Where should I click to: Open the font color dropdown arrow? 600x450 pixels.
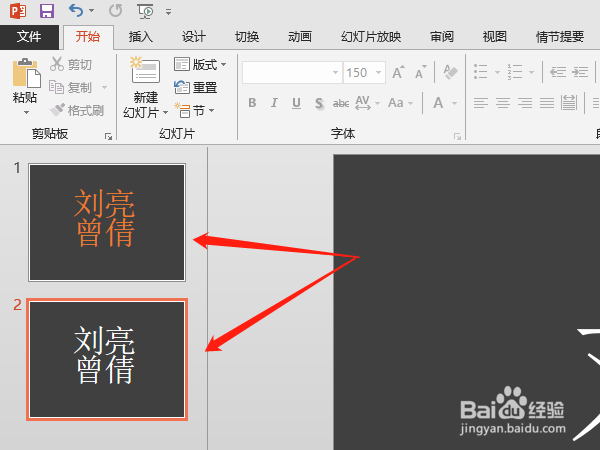pos(454,103)
